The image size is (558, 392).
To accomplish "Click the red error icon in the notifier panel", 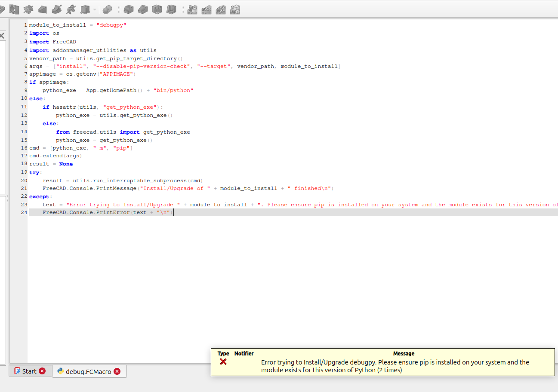I will coord(223,362).
